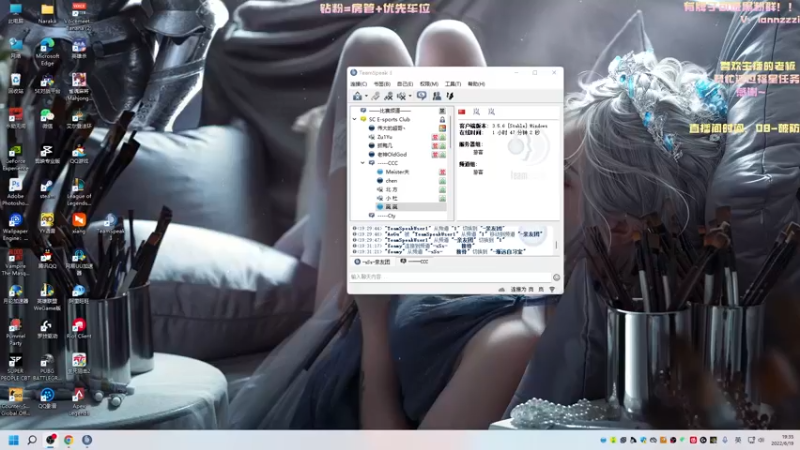This screenshot has width=800, height=450.
Task: Collapse the SC E-sports Club server node
Action: [x=355, y=119]
